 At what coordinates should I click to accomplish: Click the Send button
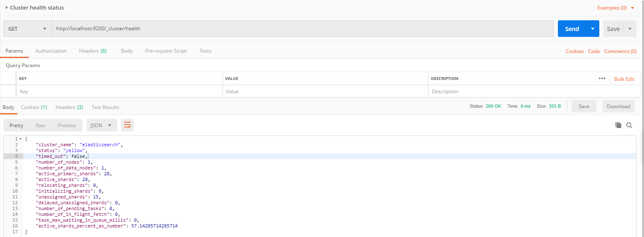coord(572,29)
